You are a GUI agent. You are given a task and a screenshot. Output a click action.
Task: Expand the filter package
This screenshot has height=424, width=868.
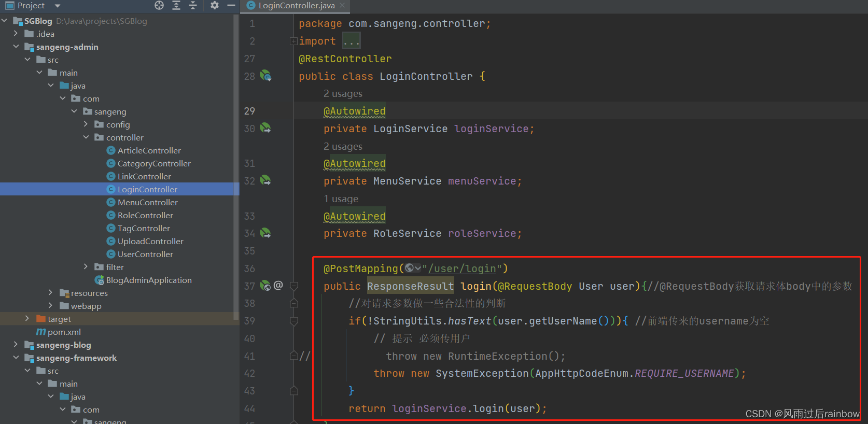pyautogui.click(x=86, y=267)
